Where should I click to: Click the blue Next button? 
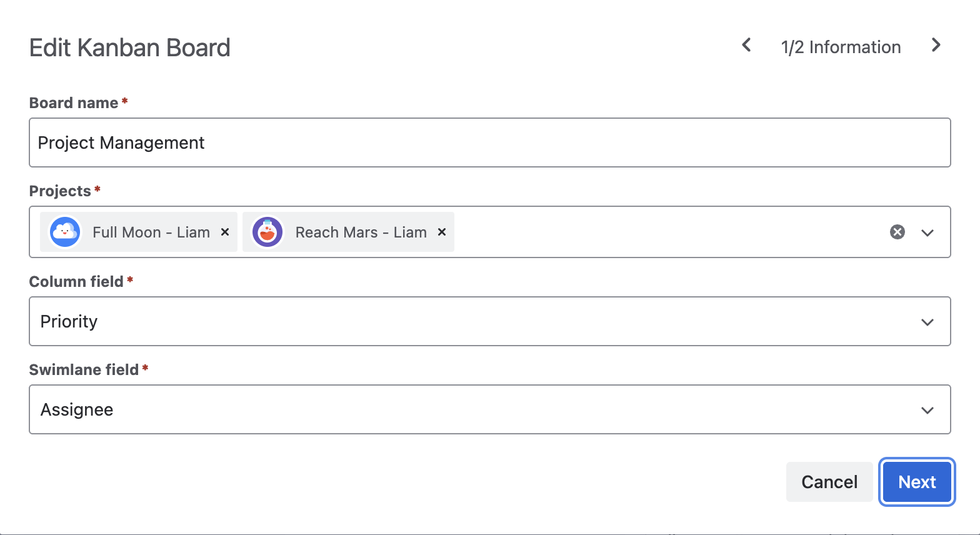click(917, 482)
